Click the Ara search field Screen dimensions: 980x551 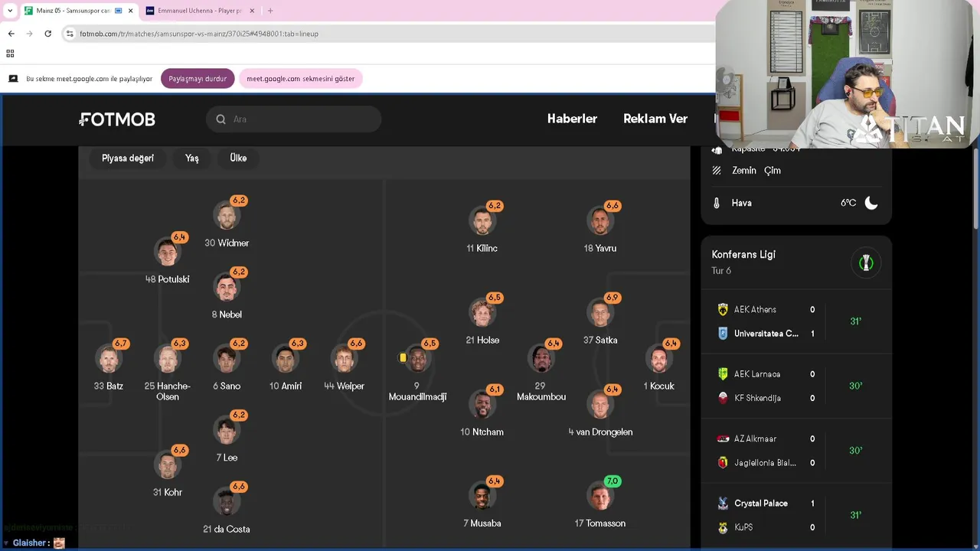click(x=293, y=119)
